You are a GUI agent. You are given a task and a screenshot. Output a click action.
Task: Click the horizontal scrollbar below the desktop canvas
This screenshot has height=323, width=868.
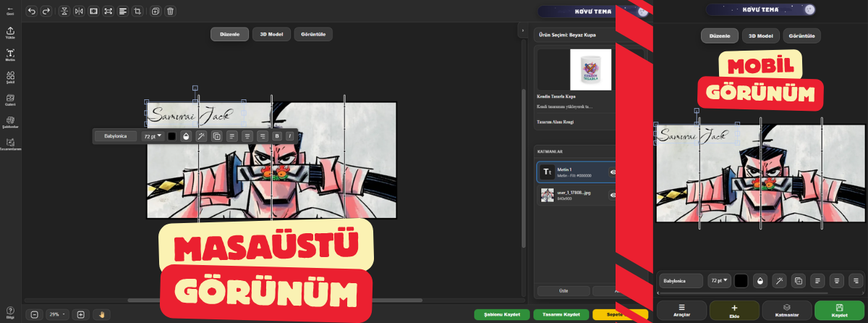[275, 300]
